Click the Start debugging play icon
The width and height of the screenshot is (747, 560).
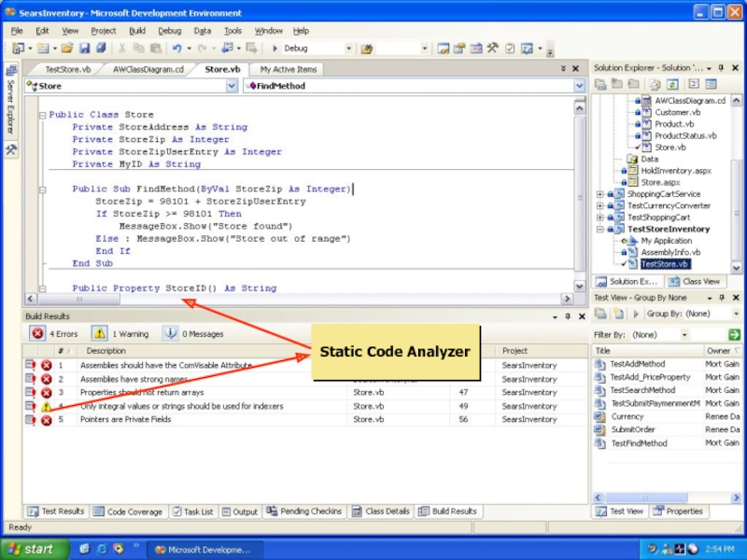pos(273,49)
